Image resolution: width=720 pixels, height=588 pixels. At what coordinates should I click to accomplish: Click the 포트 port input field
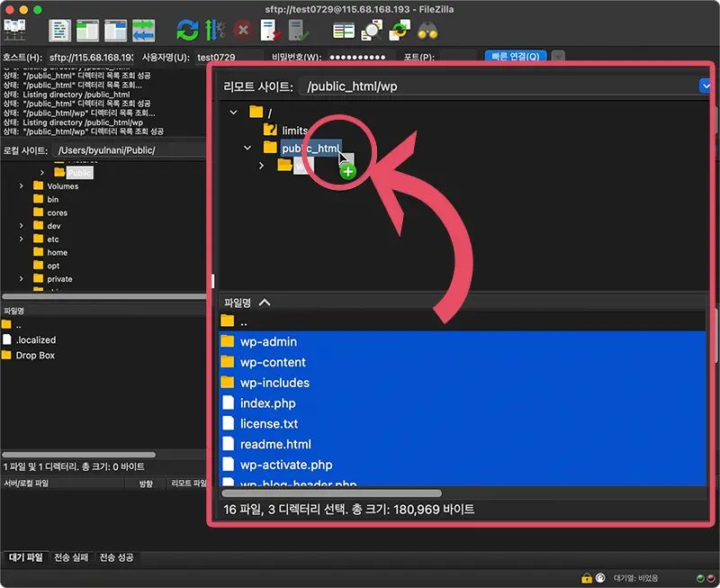pos(459,57)
